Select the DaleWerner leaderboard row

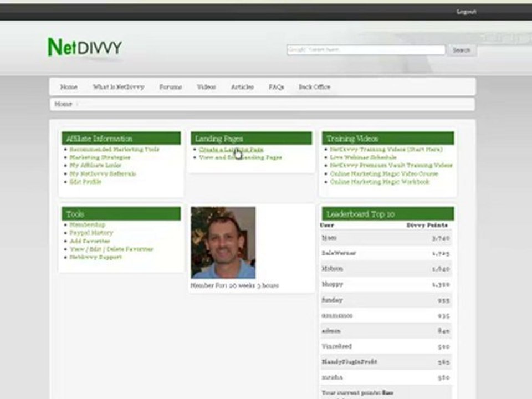click(386, 253)
